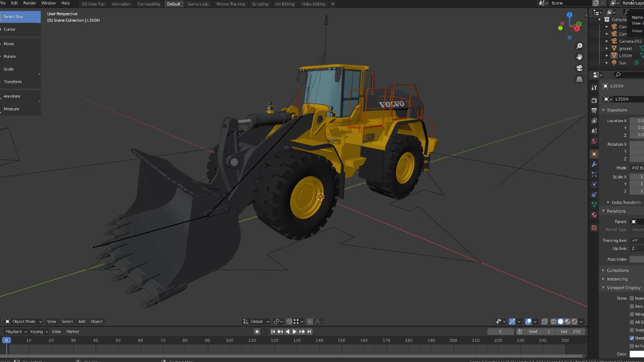The width and height of the screenshot is (644, 362).
Task: Open the Keying dropdown in timeline
Action: click(x=39, y=331)
